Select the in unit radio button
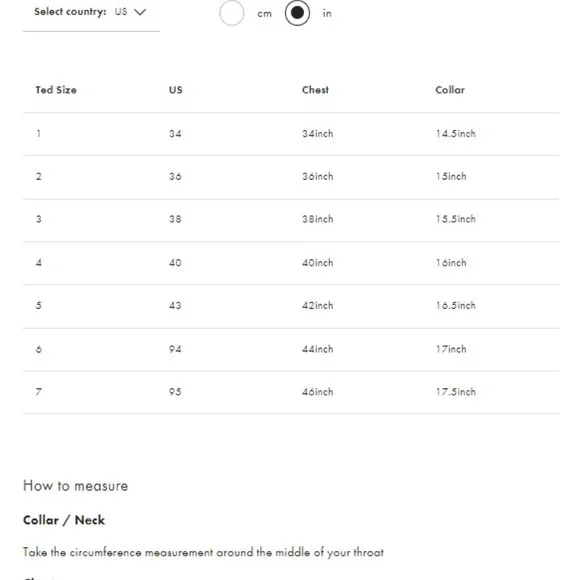This screenshot has height=580, width=580. (297, 13)
